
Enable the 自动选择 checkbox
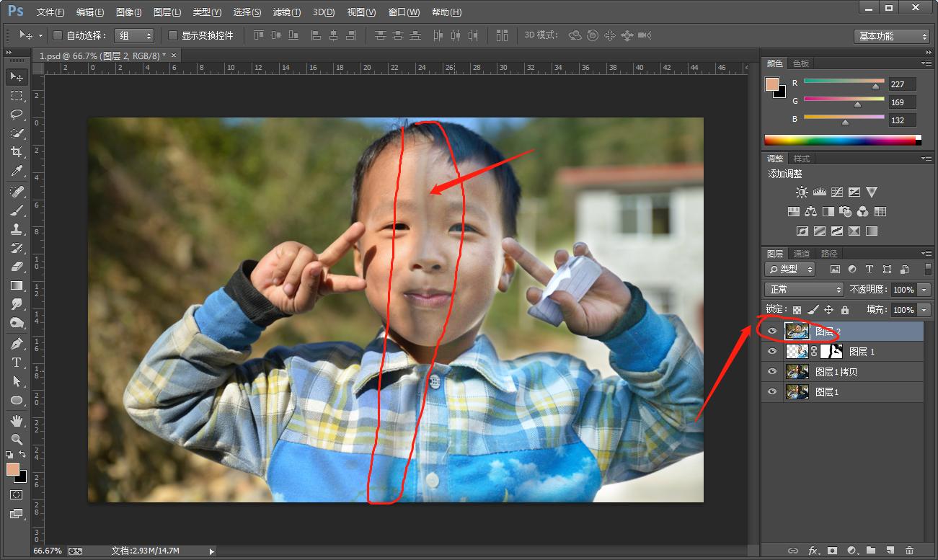(x=58, y=35)
